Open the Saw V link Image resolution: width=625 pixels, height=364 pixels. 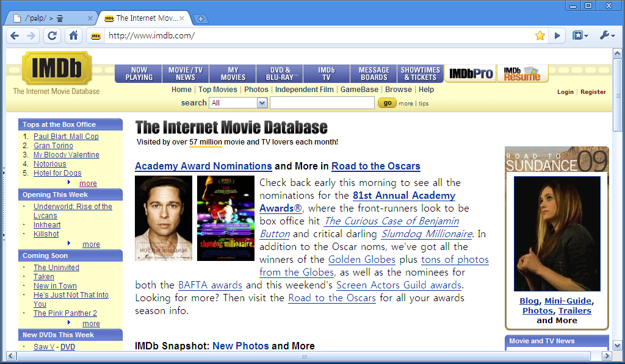click(44, 347)
